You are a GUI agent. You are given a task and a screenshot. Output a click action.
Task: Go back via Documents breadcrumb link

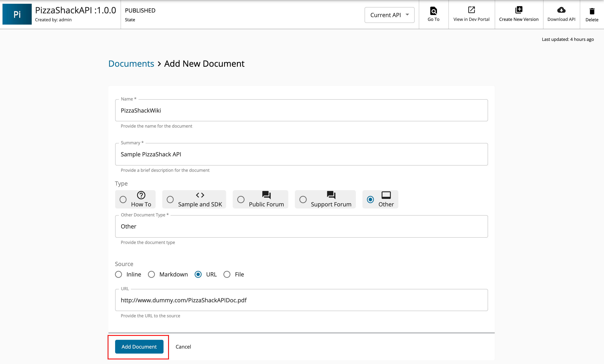point(131,64)
